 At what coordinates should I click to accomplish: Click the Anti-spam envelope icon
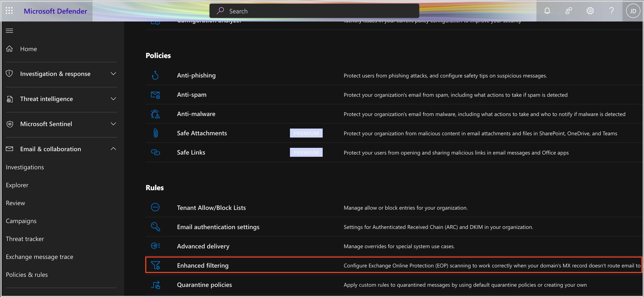(156, 95)
